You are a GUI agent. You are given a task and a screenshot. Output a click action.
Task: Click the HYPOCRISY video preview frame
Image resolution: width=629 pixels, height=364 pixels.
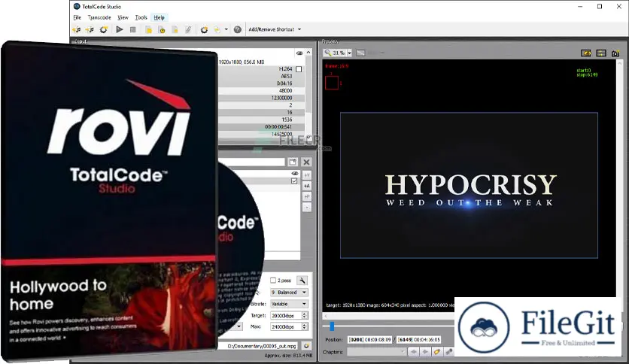point(469,185)
